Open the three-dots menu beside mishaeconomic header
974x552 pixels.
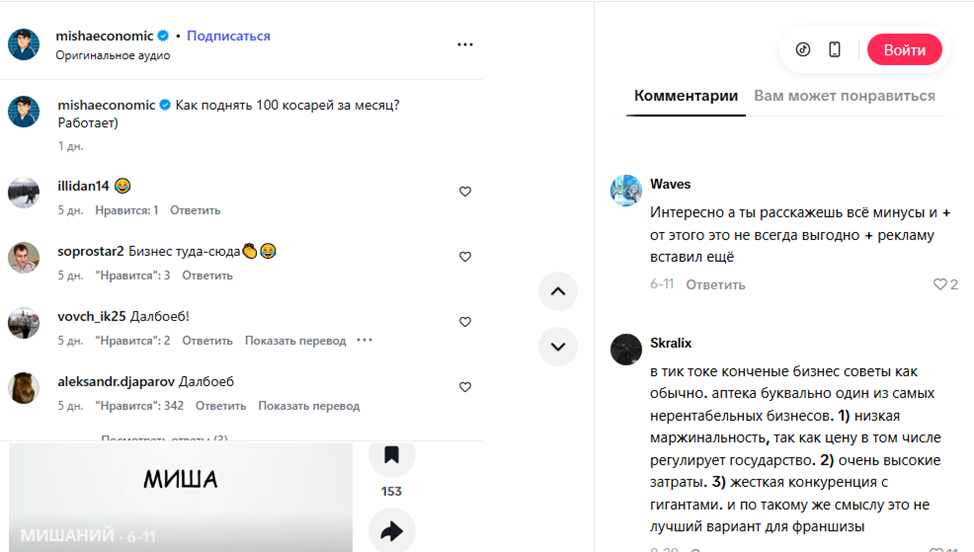coord(465,45)
